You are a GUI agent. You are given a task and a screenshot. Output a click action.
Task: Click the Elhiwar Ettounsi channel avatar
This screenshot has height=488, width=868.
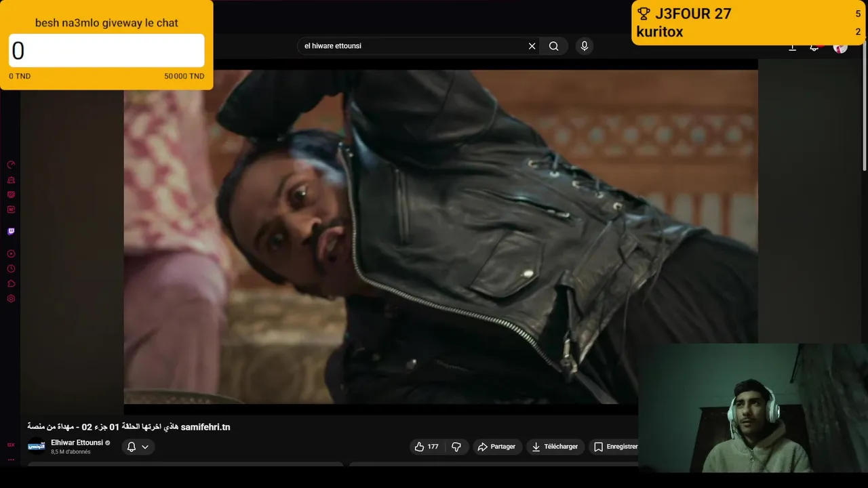[37, 446]
